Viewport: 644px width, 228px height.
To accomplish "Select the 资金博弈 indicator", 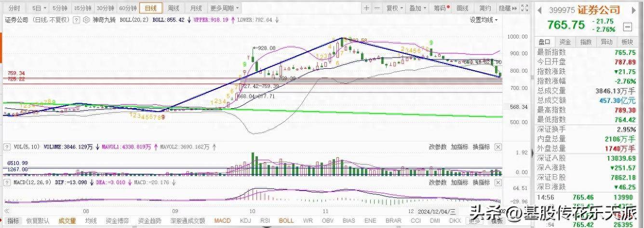I will tap(118, 221).
